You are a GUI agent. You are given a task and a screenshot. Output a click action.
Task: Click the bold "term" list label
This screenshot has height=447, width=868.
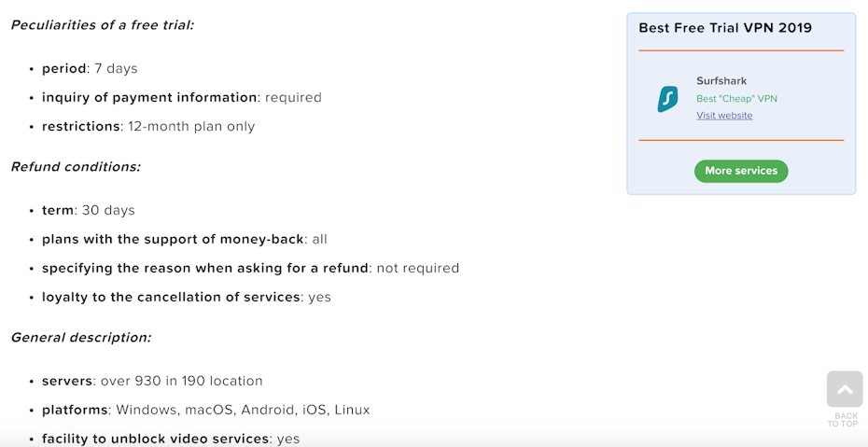coord(58,211)
